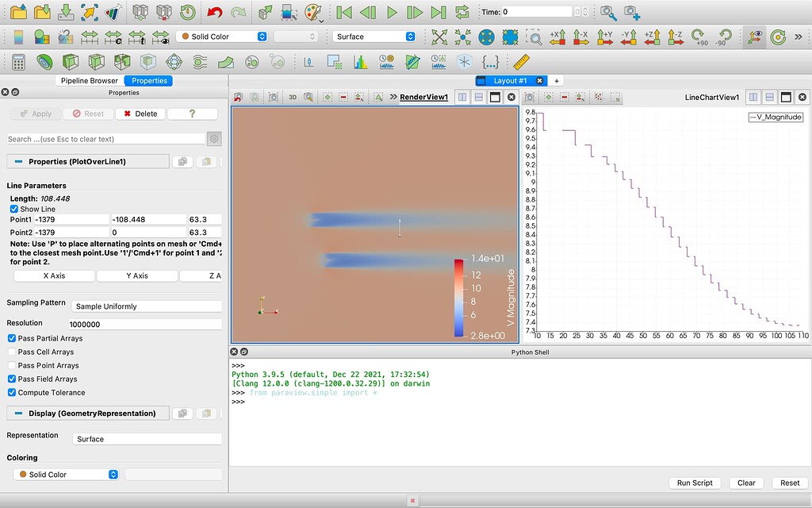The image size is (812, 508).
Task: Toggle the color legend visibility icon
Action: click(x=18, y=37)
